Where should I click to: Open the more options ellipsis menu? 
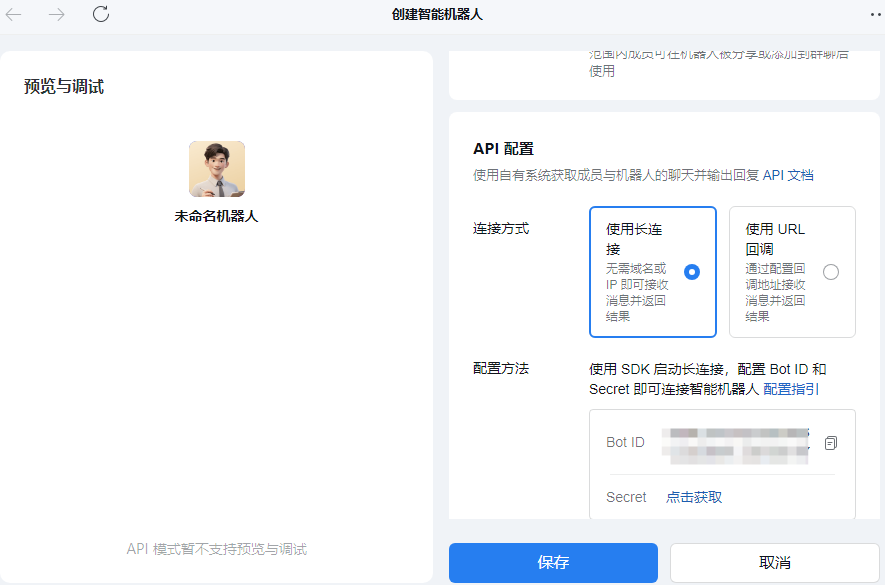click(876, 14)
